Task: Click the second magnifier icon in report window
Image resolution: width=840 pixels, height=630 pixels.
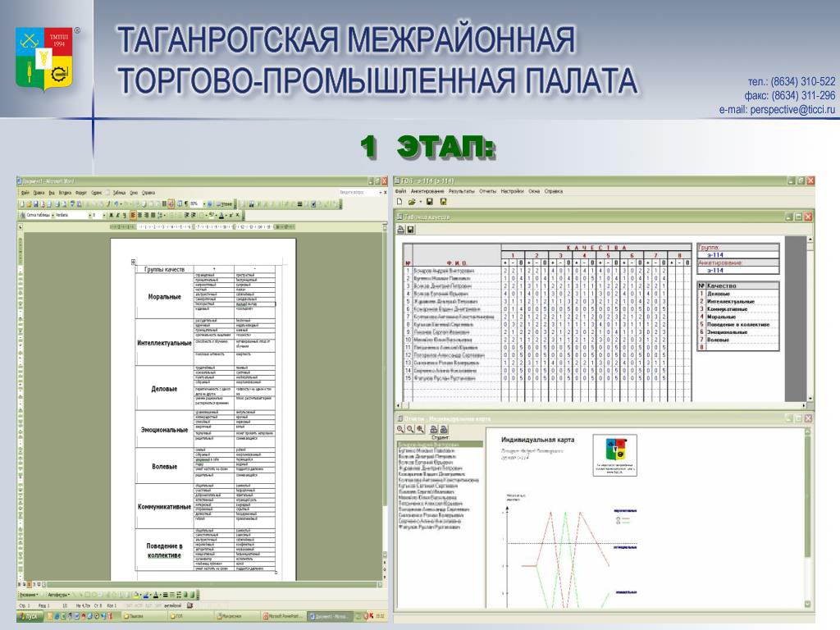Action: pos(410,429)
